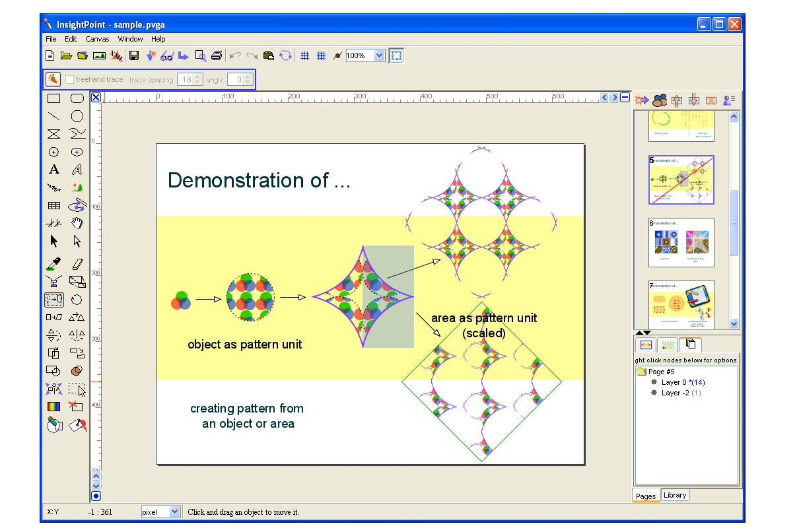Open the pixel units dropdown
This screenshot has width=799, height=532.
click(x=174, y=512)
